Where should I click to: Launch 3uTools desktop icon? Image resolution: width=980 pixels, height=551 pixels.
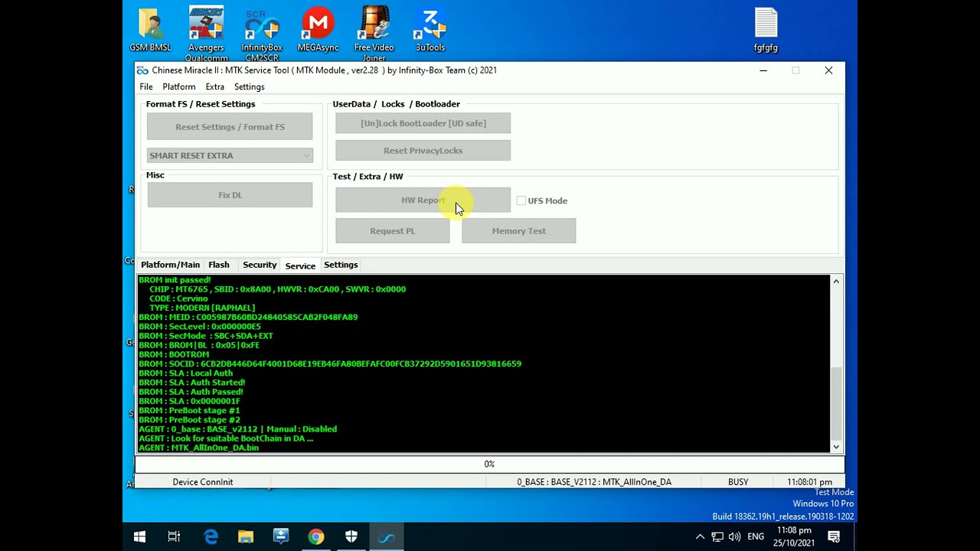[x=430, y=30]
